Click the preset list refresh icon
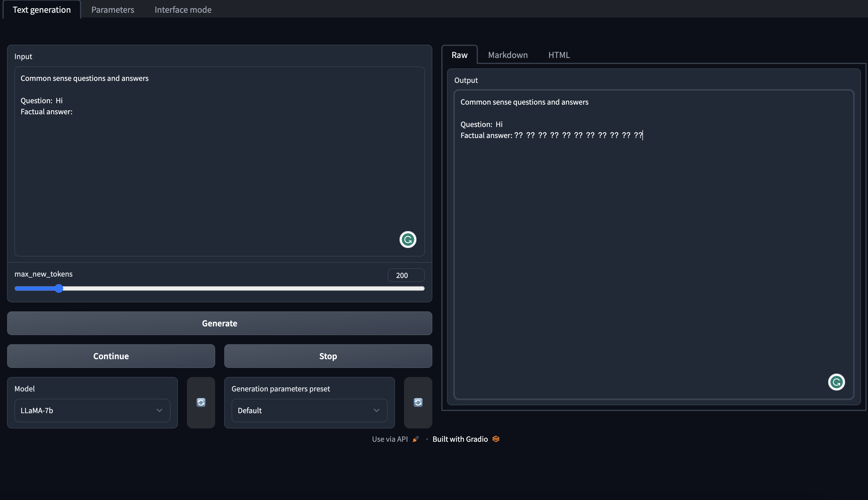This screenshot has width=868, height=500. [x=418, y=402]
